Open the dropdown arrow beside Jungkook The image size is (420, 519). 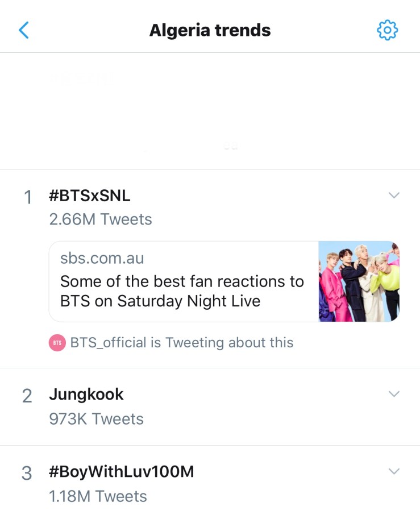393,394
